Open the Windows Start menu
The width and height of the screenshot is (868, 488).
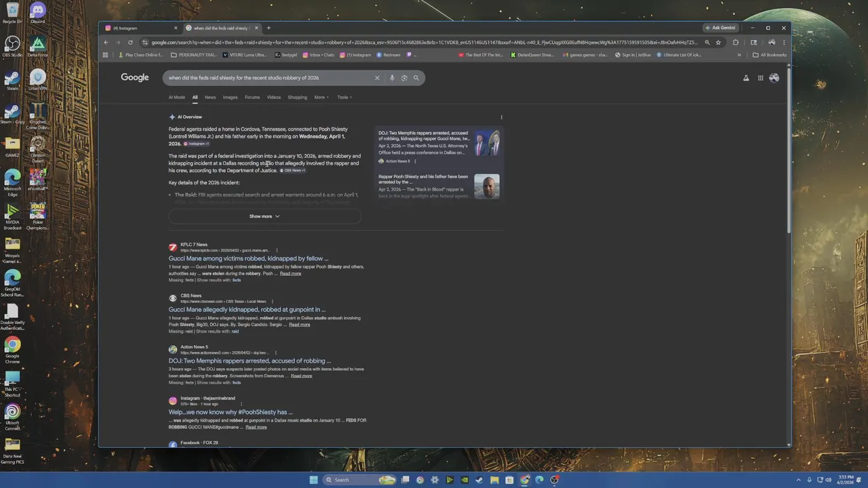pos(313,480)
